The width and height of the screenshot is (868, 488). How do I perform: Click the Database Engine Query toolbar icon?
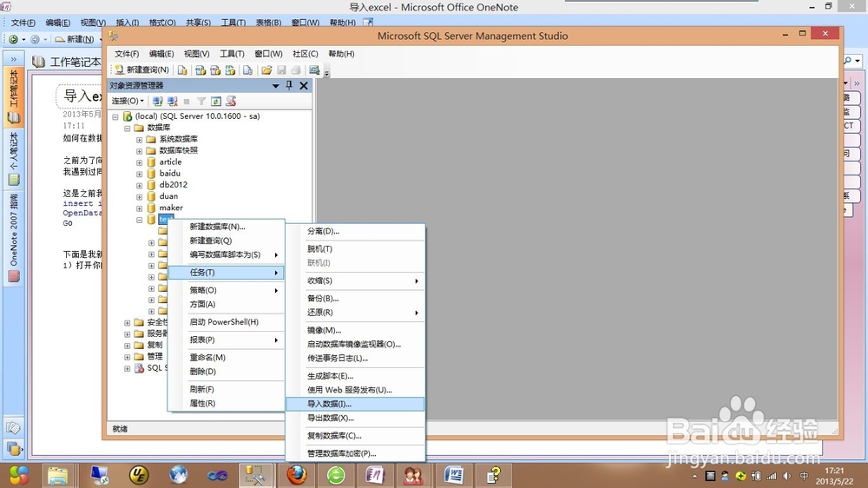(x=182, y=70)
